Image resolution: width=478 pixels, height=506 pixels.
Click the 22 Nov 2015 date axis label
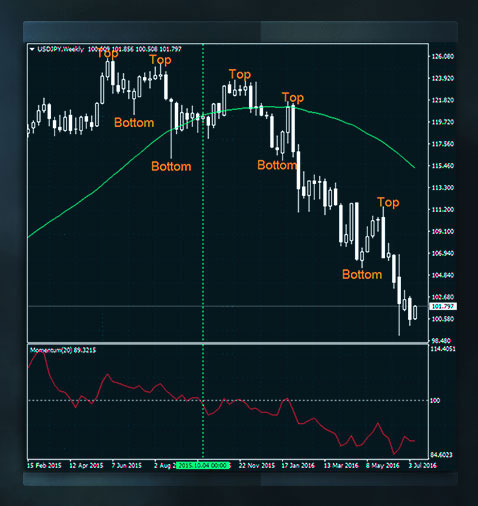point(257,465)
